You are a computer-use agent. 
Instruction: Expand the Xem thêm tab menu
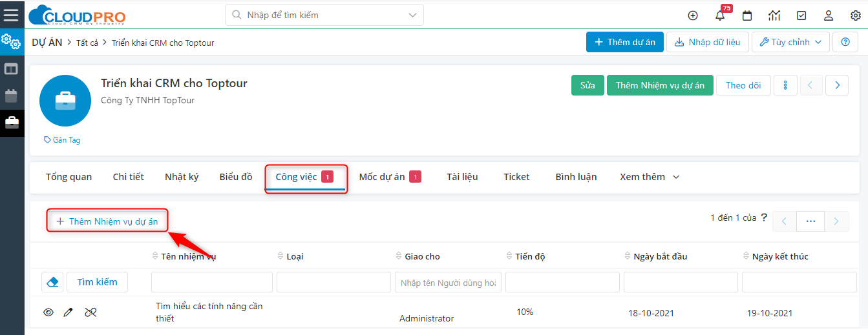(650, 177)
